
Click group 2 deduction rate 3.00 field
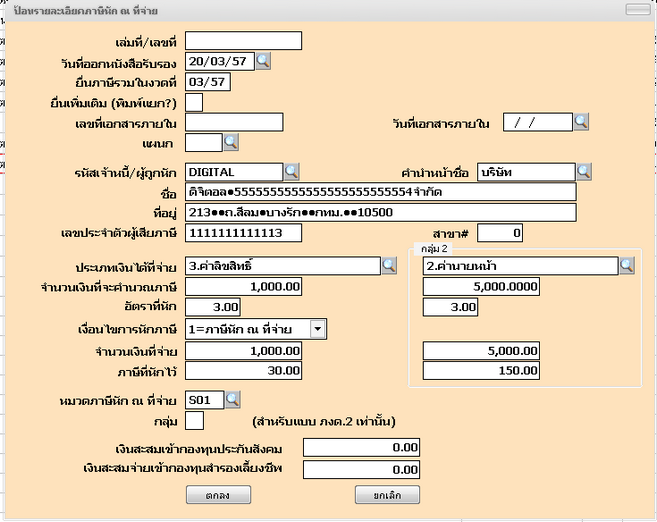coord(450,307)
